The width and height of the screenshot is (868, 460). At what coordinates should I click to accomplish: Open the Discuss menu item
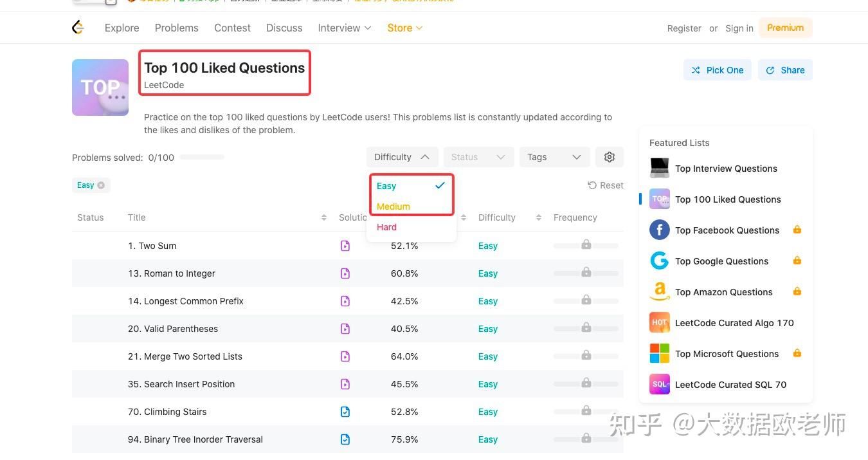[x=284, y=28]
